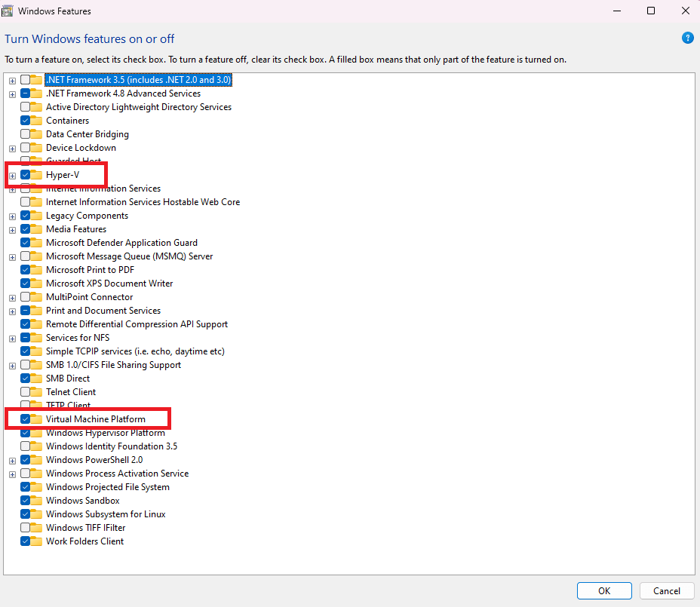Click Windows TIFF IFilter label
The height and width of the screenshot is (607, 700).
(86, 528)
